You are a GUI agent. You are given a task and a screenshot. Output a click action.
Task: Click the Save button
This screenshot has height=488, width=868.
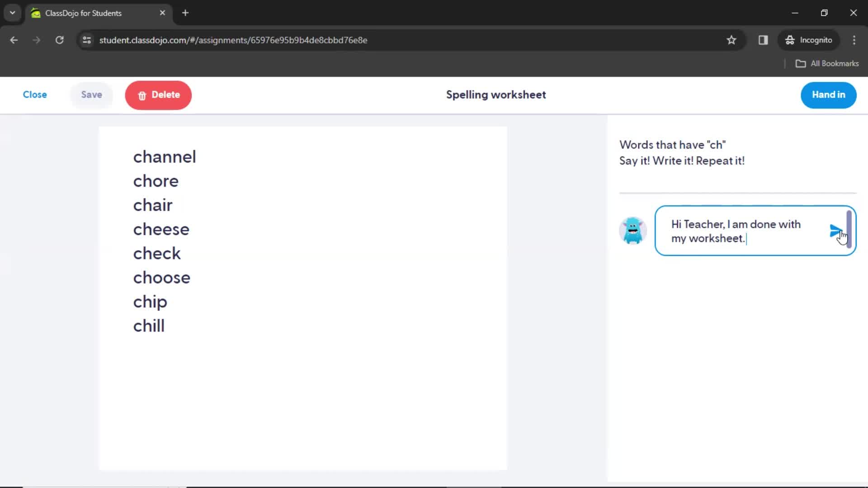click(x=91, y=95)
